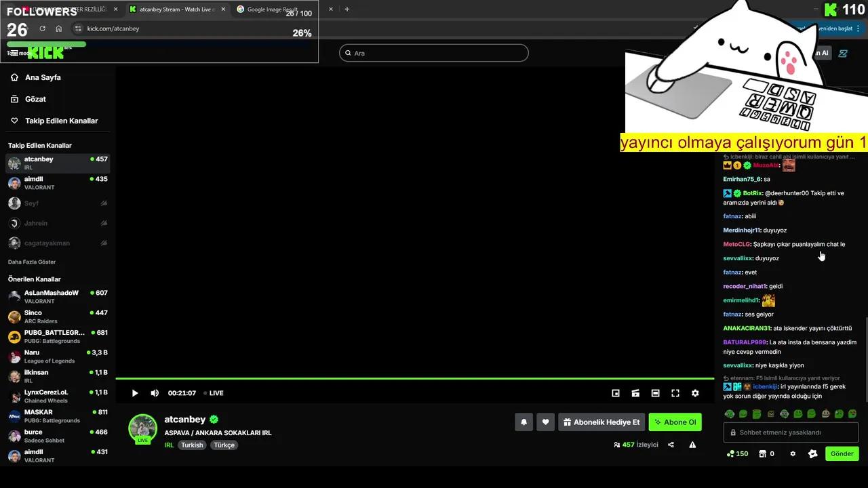Open the theater mode icon in player
Viewport: 868px width, 488px height.
655,393
